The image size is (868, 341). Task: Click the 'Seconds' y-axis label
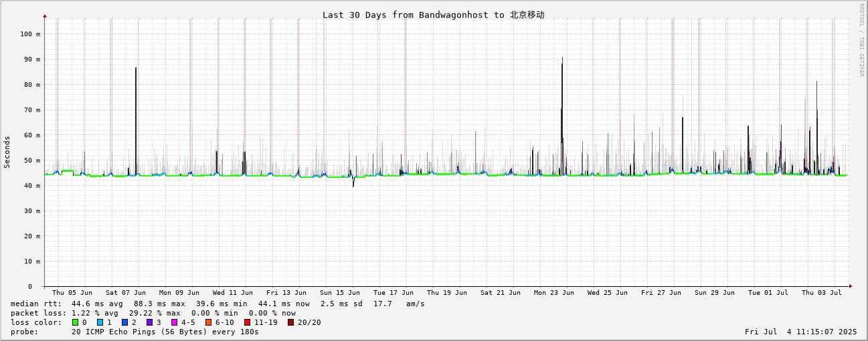tap(7, 152)
